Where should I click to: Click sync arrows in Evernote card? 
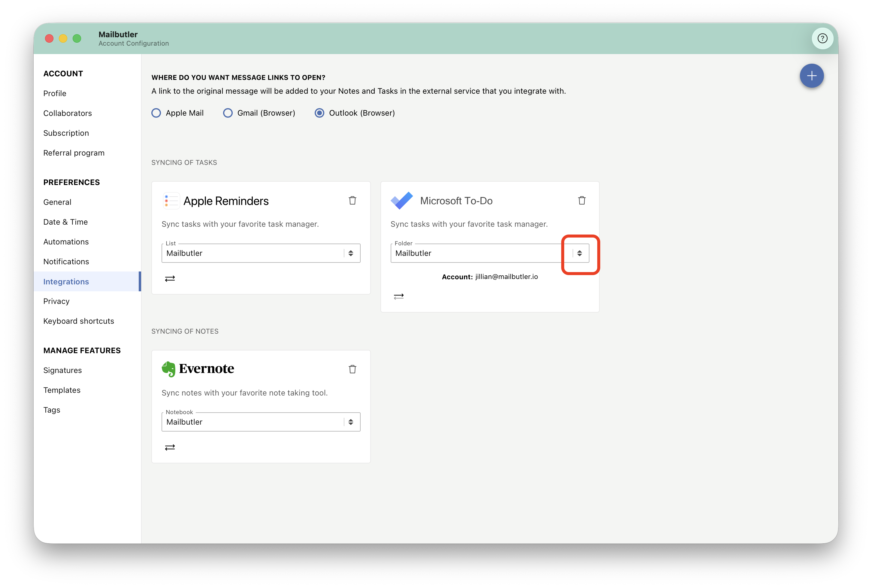(x=170, y=447)
